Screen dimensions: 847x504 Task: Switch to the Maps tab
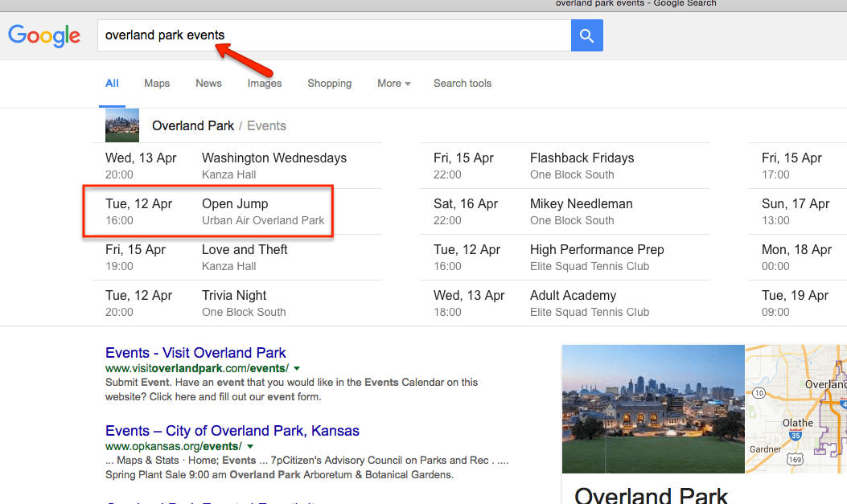point(156,84)
